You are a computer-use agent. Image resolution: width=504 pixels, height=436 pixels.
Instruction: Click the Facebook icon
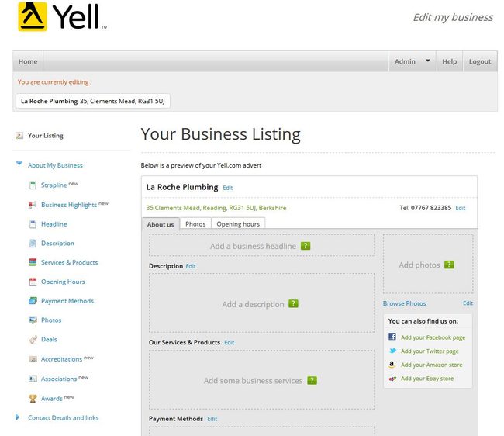392,337
